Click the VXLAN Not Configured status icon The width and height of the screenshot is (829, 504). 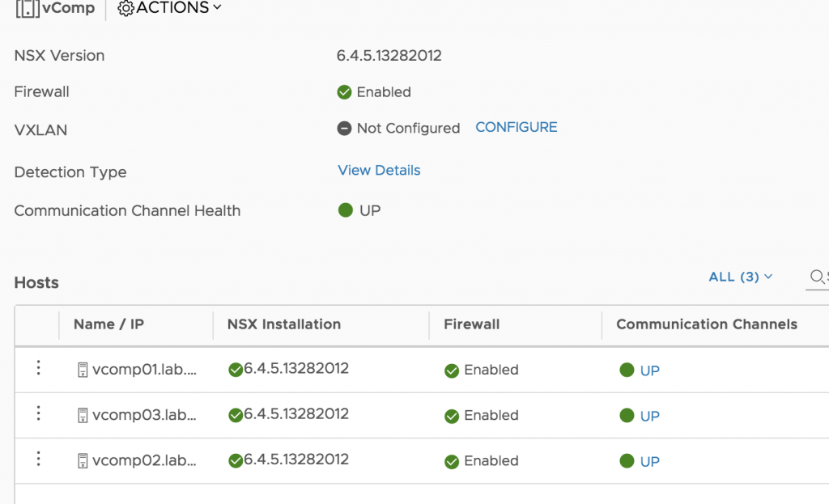coord(344,129)
